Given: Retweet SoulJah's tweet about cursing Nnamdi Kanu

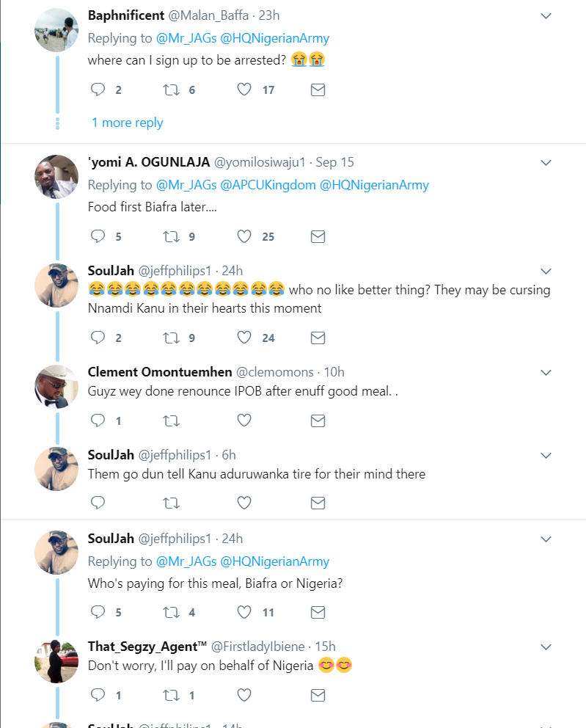Looking at the screenshot, I should coord(171,338).
